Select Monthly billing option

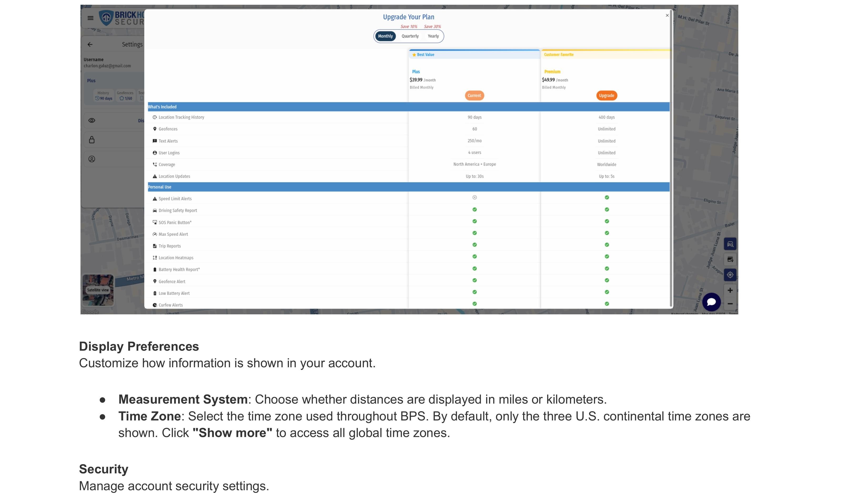[385, 36]
